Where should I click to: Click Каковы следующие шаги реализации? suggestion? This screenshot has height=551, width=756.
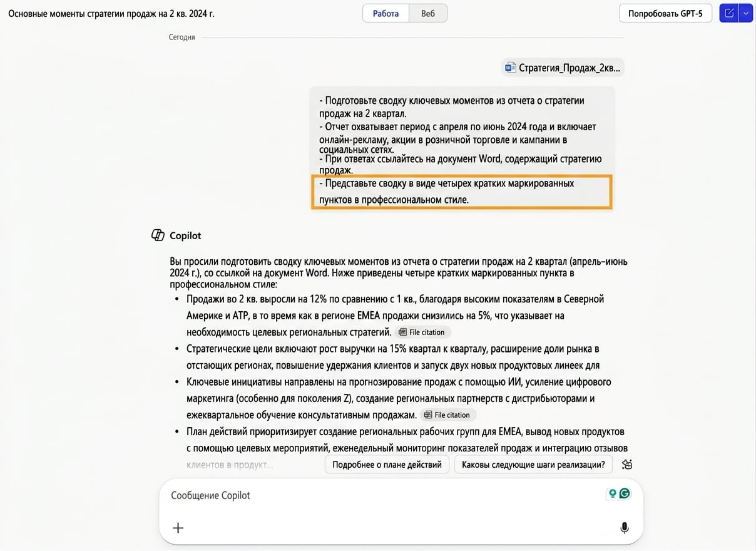(533, 465)
